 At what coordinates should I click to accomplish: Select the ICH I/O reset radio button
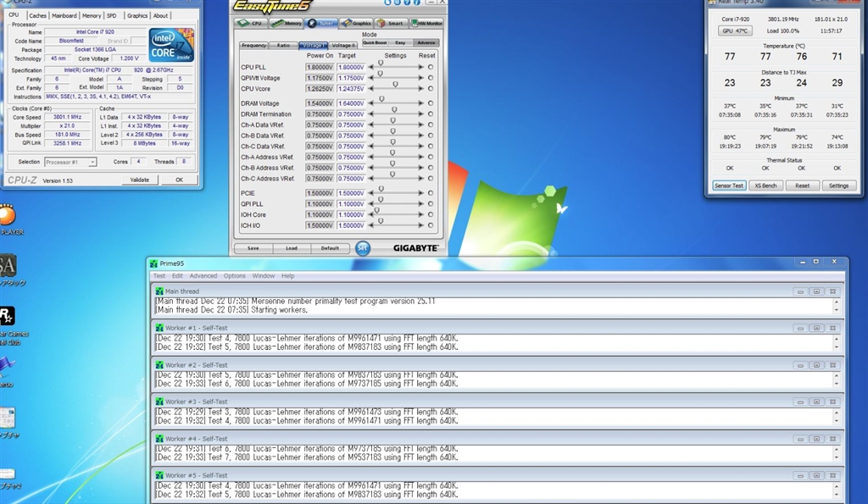point(431,225)
